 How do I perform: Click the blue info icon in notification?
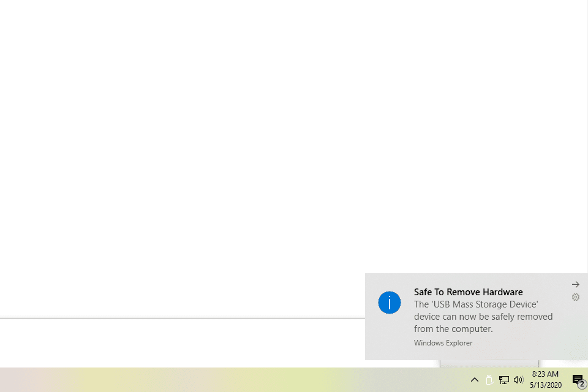(390, 303)
